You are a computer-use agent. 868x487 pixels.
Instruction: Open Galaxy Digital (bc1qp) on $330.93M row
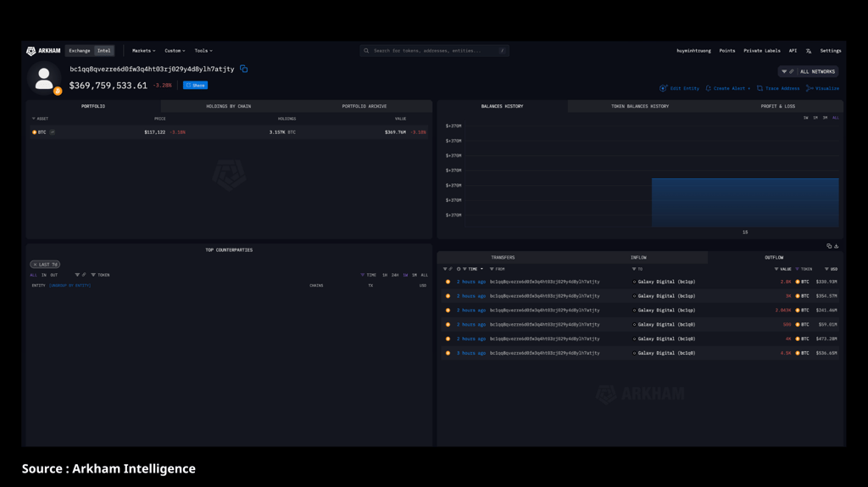[x=665, y=282]
